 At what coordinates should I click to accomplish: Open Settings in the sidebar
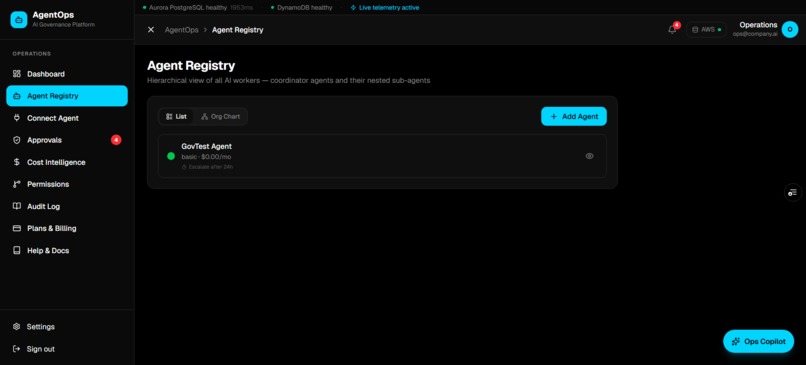pos(67,326)
